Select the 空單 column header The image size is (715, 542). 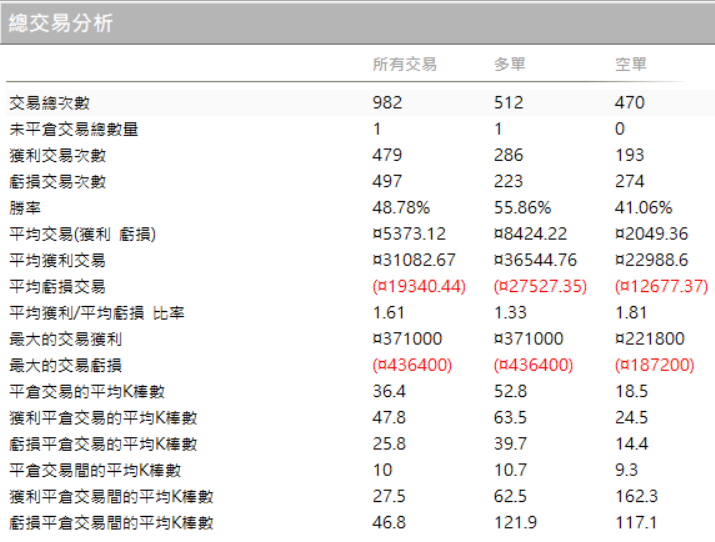coord(631,64)
